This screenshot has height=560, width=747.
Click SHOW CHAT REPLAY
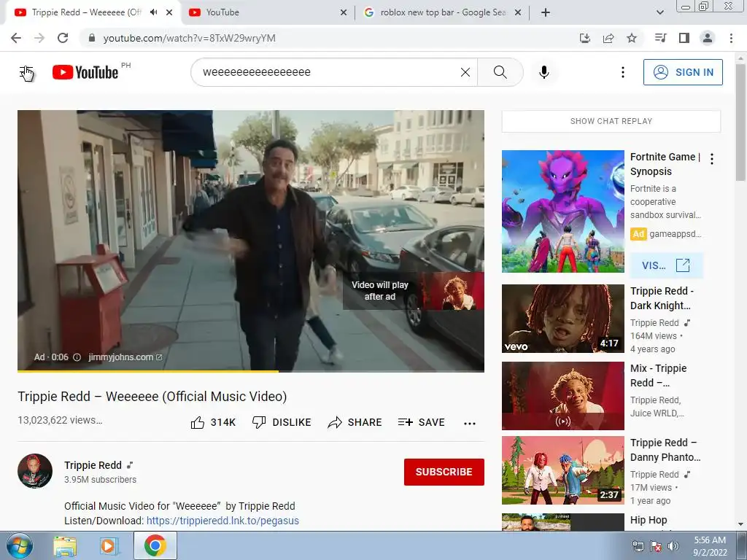tap(611, 121)
